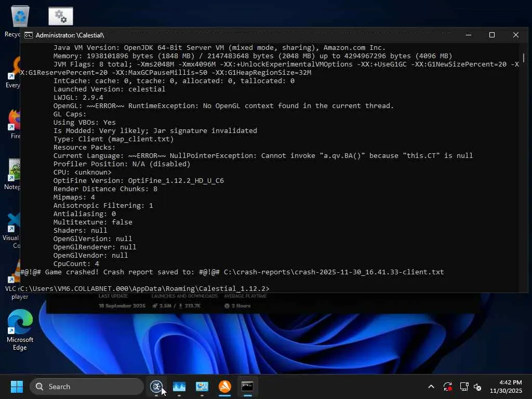This screenshot has height=399, width=532.
Task: Click the 'Type: Client (map_client.txt)' line
Action: pos(113,139)
